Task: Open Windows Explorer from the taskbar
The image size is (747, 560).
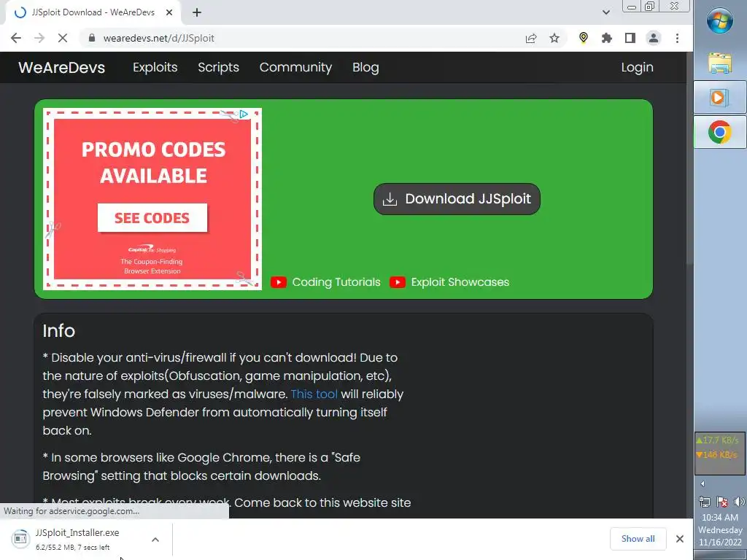Action: pos(720,63)
